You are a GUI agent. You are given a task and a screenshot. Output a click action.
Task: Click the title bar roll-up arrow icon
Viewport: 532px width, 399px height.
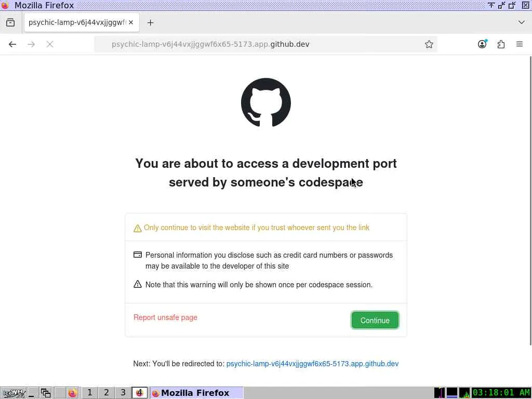click(x=491, y=5)
